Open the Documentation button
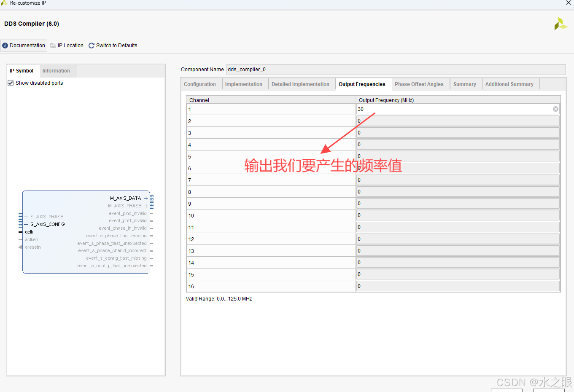Viewport: 574px width, 392px height. click(x=24, y=46)
